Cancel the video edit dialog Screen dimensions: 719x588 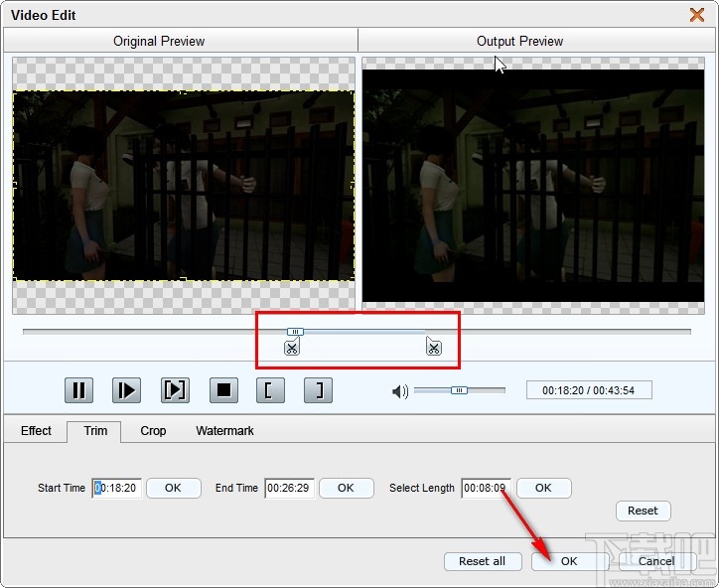click(656, 561)
